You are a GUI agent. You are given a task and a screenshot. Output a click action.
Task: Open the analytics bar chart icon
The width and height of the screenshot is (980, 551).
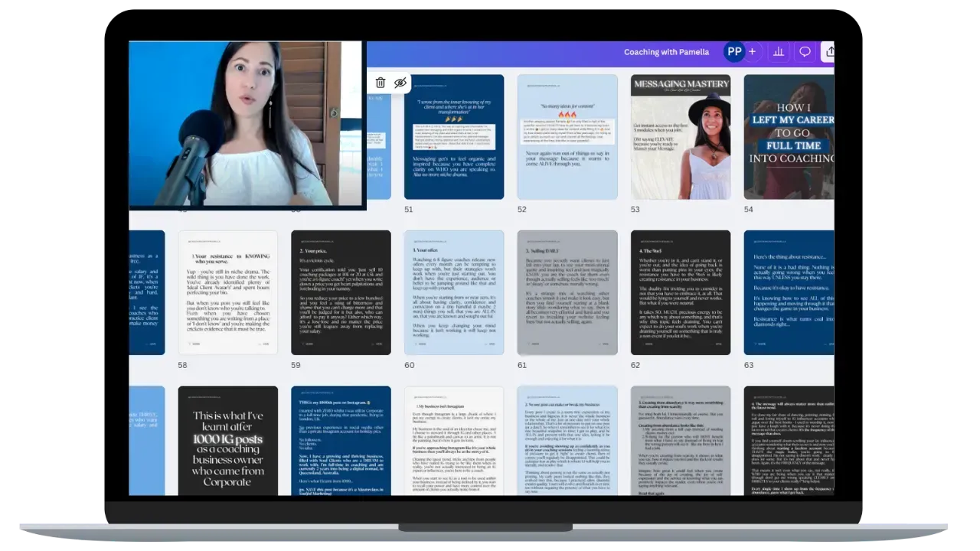pyautogui.click(x=779, y=51)
